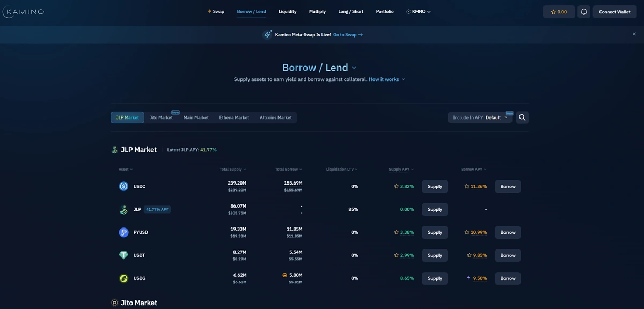This screenshot has height=309, width=644.
Task: Expand the How it works section
Action: [x=386, y=79]
